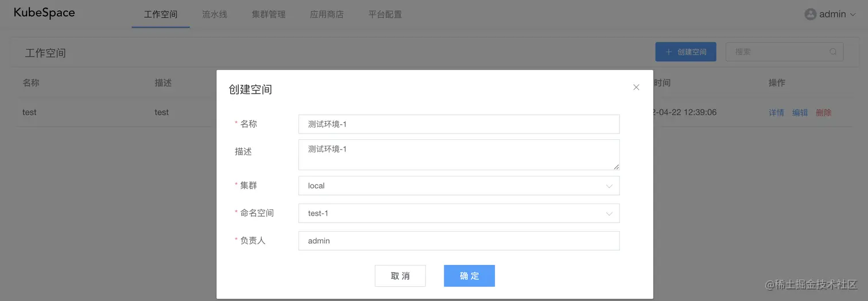This screenshot has height=301, width=868.
Task: Switch to the 工作空间 tab
Action: click(161, 14)
